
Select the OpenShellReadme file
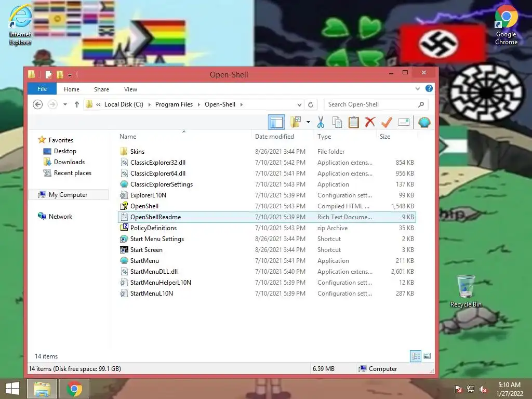coord(267,217)
